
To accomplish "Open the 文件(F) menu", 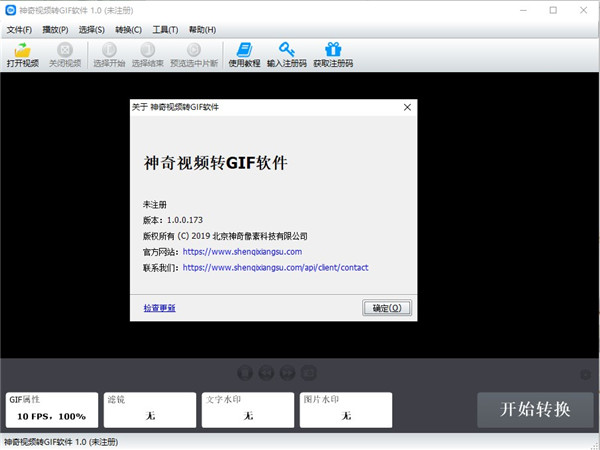I will (19, 29).
